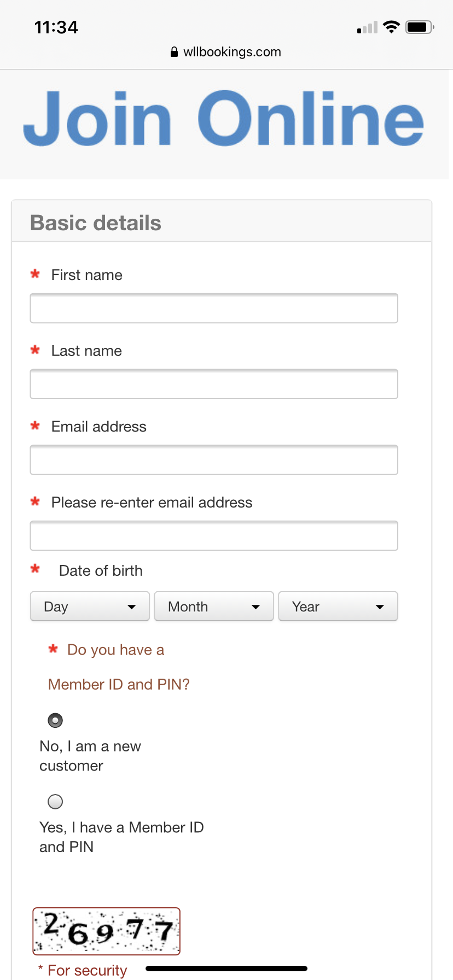This screenshot has height=980, width=453.
Task: Focus the Email address field
Action: click(214, 460)
